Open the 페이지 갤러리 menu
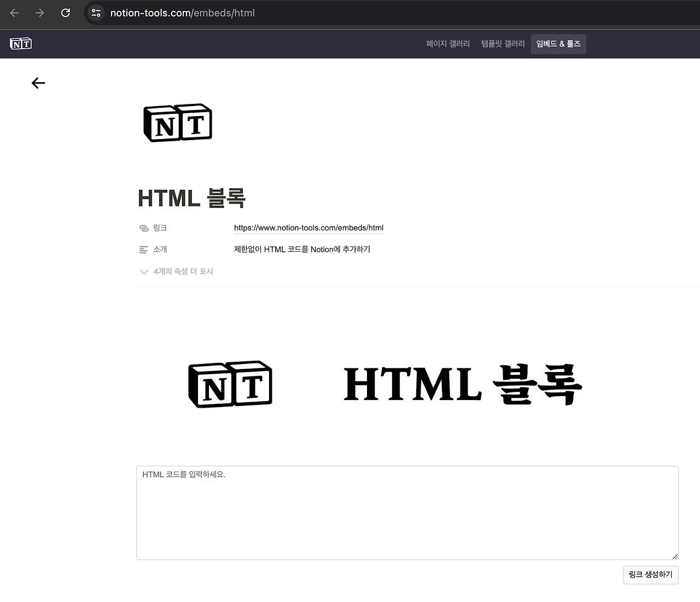Screen dimensions: 700x602 click(448, 44)
